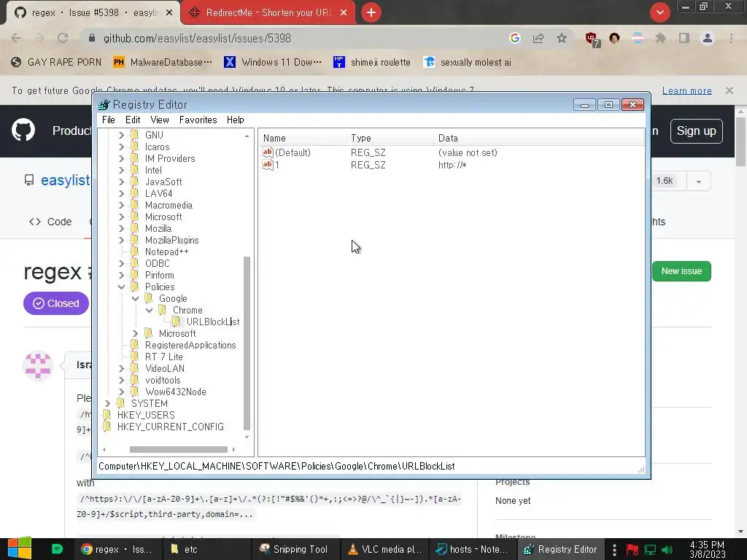
Task: Select the (Default) registry value
Action: tap(293, 152)
